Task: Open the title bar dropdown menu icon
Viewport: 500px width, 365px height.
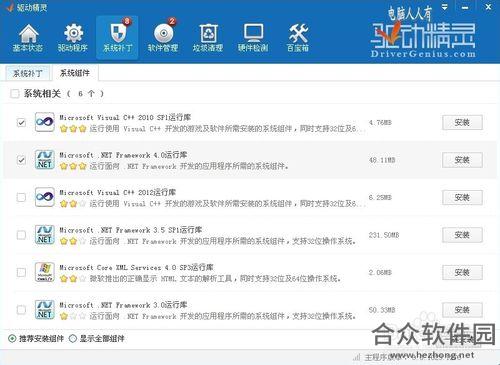Action: pos(445,7)
